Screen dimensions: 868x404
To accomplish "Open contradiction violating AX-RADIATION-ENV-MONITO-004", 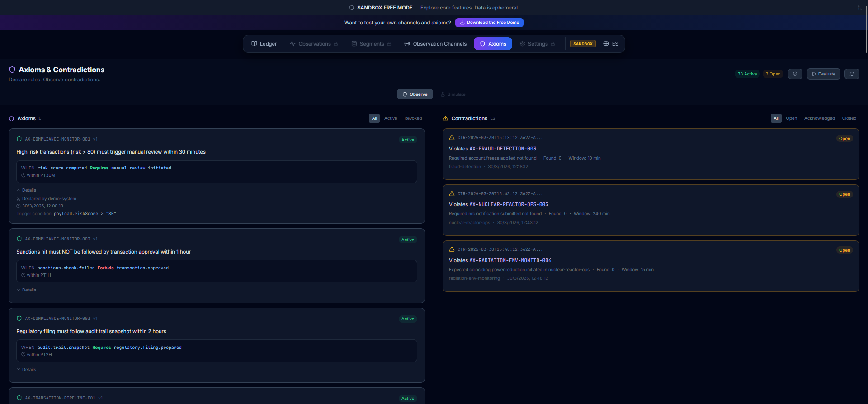I will tap(651, 266).
